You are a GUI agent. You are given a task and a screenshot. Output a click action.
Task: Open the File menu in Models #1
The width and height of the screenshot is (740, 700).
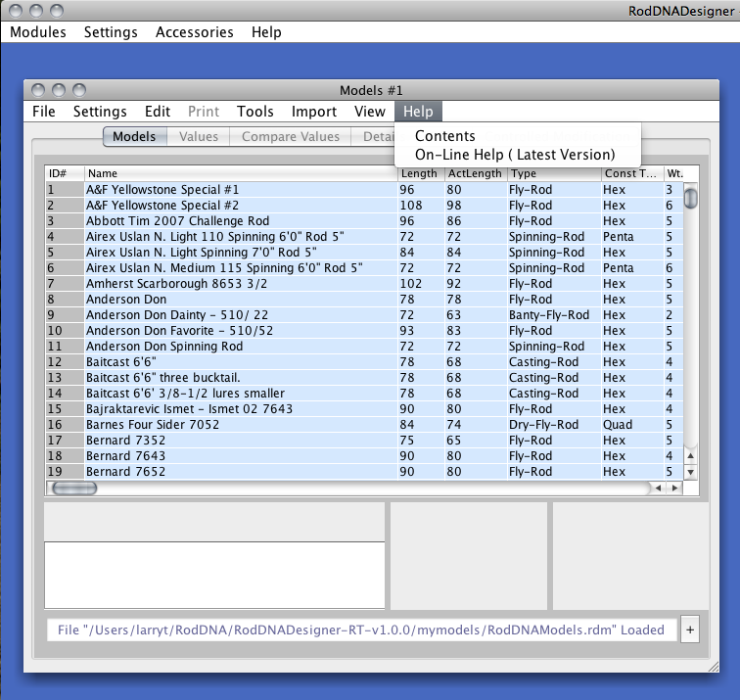tap(43, 112)
